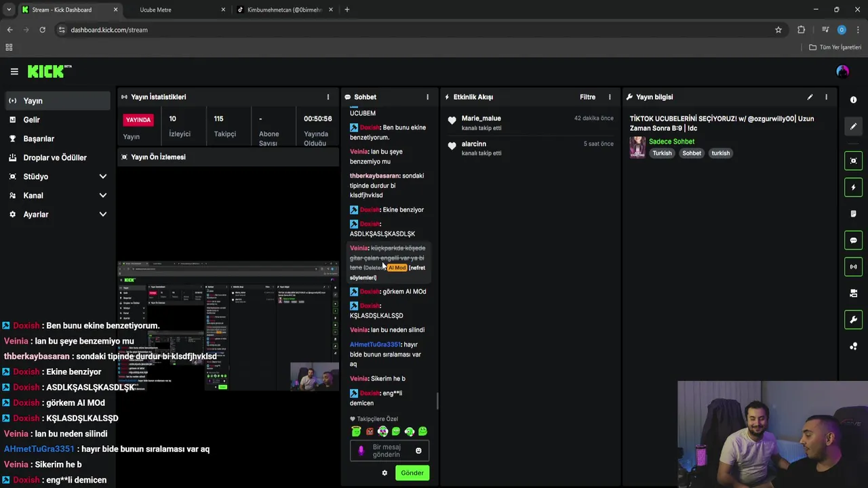Open chat settings gear icon
This screenshot has width=868, height=488.
[384, 473]
